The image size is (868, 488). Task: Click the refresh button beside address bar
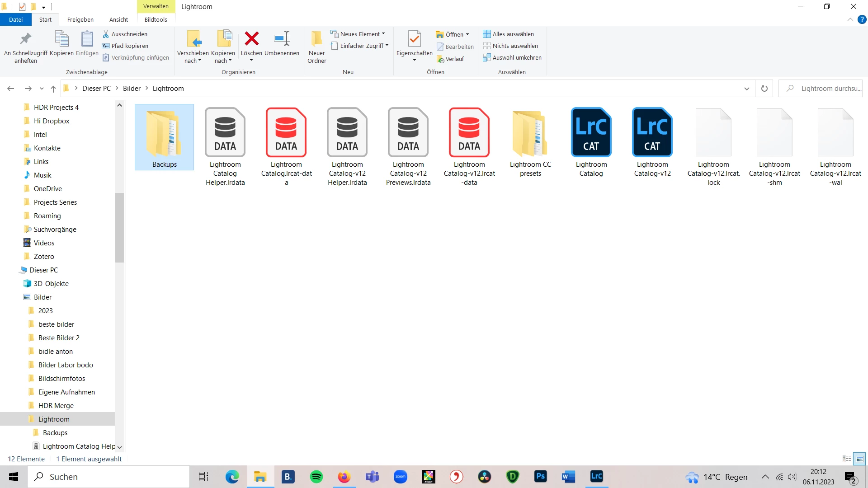764,89
